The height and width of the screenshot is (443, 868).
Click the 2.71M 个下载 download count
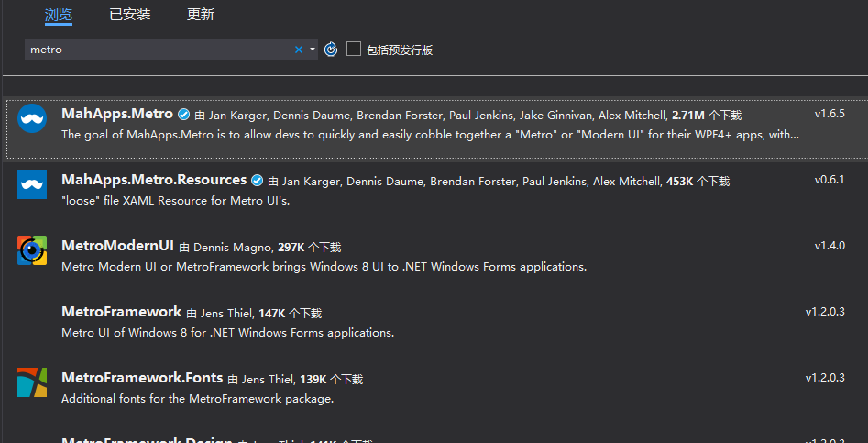pos(707,116)
